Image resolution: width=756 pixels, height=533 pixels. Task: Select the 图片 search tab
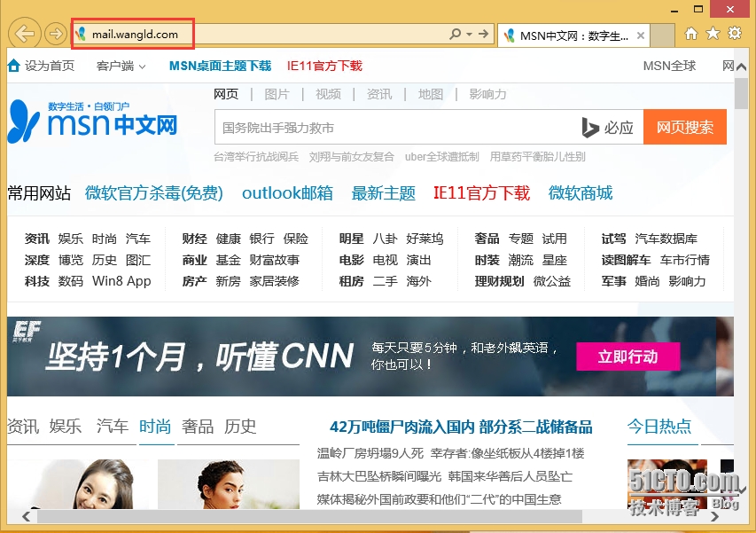[277, 94]
